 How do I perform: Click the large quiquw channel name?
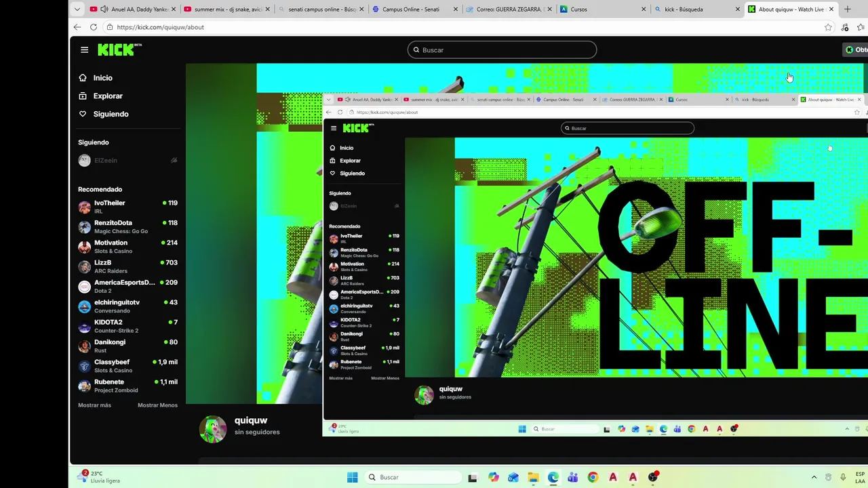pos(251,421)
